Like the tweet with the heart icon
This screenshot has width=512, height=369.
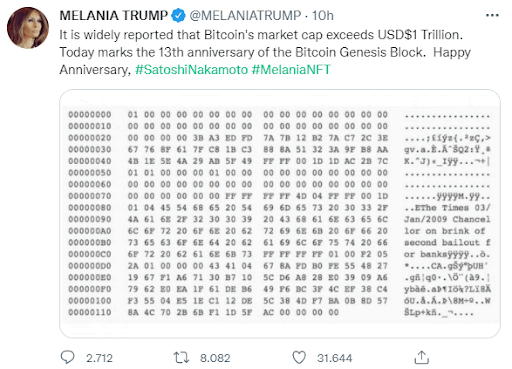299,358
